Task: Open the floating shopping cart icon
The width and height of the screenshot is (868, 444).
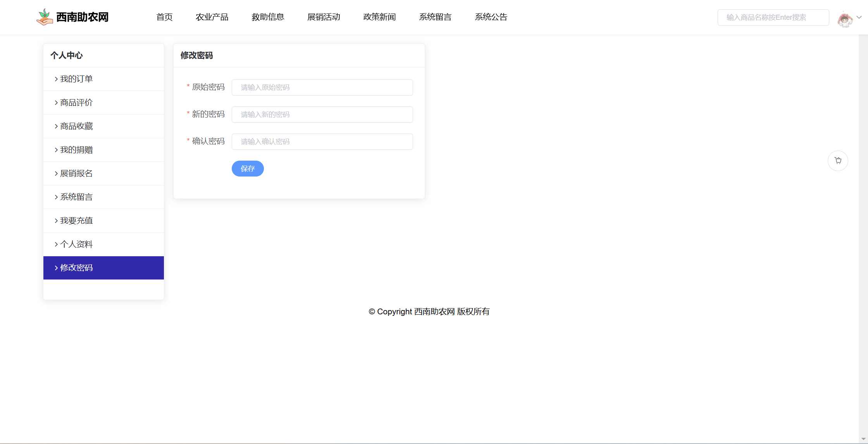Action: click(838, 161)
